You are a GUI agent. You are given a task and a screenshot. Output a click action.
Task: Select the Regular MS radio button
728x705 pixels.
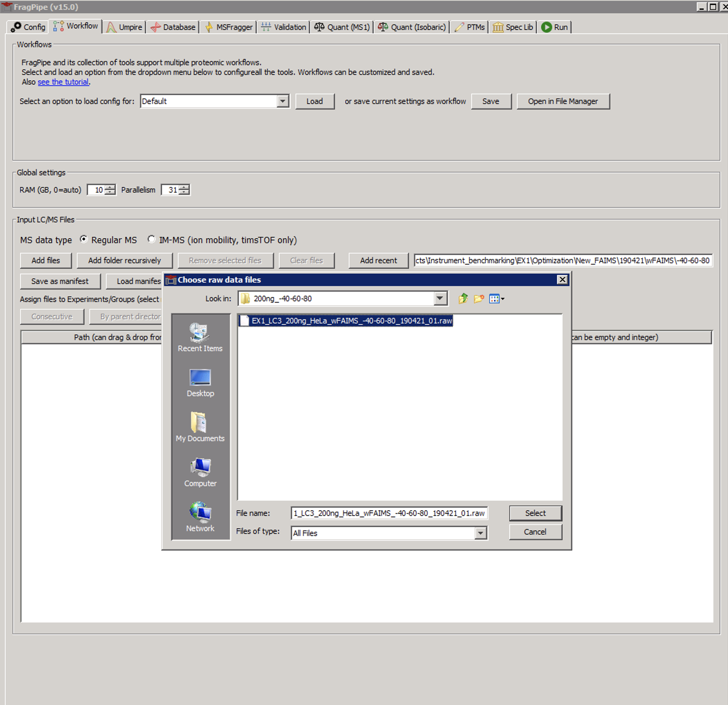pyautogui.click(x=84, y=239)
